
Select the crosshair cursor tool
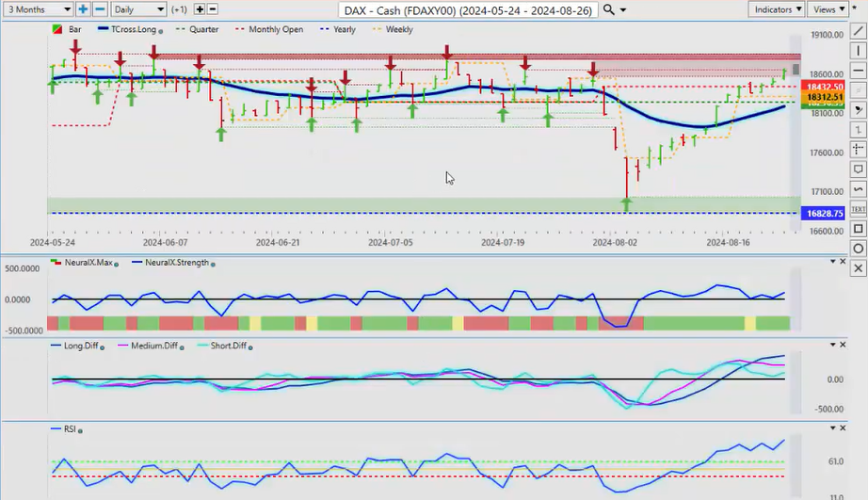coord(858,149)
